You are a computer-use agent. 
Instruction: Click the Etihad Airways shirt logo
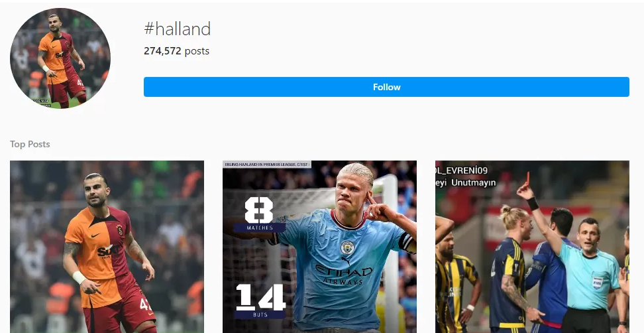tap(344, 274)
